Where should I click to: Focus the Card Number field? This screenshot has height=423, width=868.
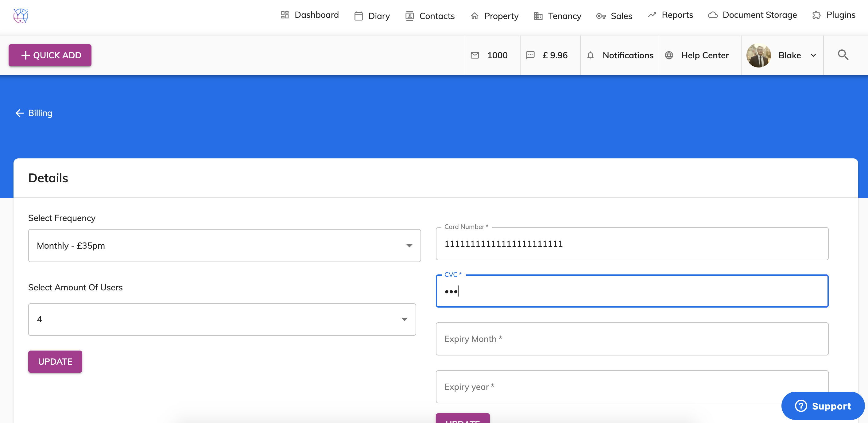632,244
